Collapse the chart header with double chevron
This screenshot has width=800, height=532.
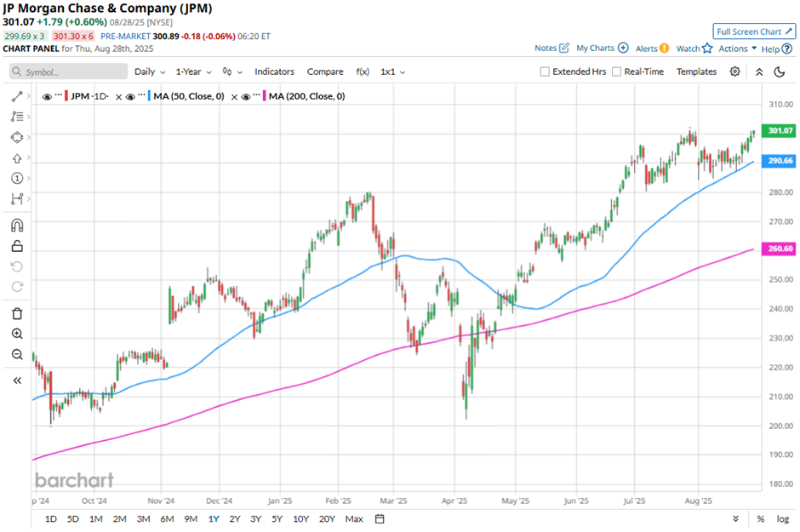coord(759,72)
